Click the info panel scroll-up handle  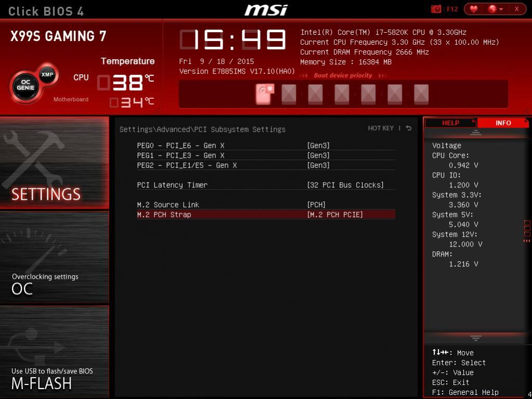[476, 133]
